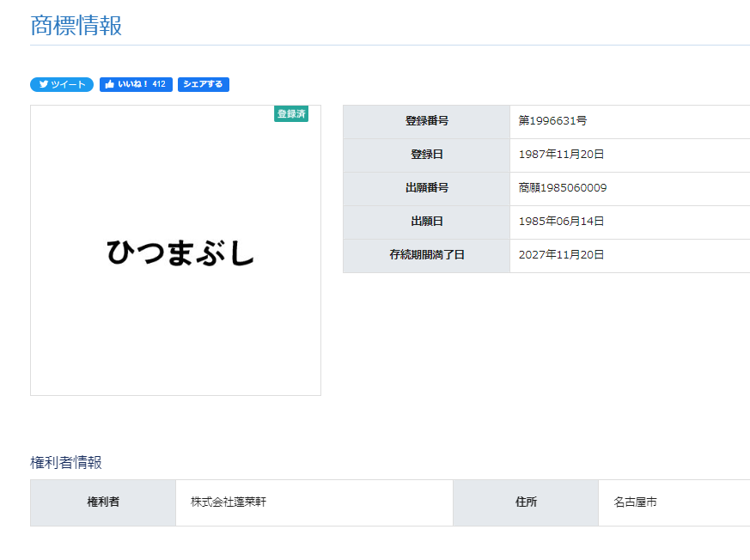750x560 pixels.
Task: Select expiry date 2027年11月20日
Action: (561, 254)
